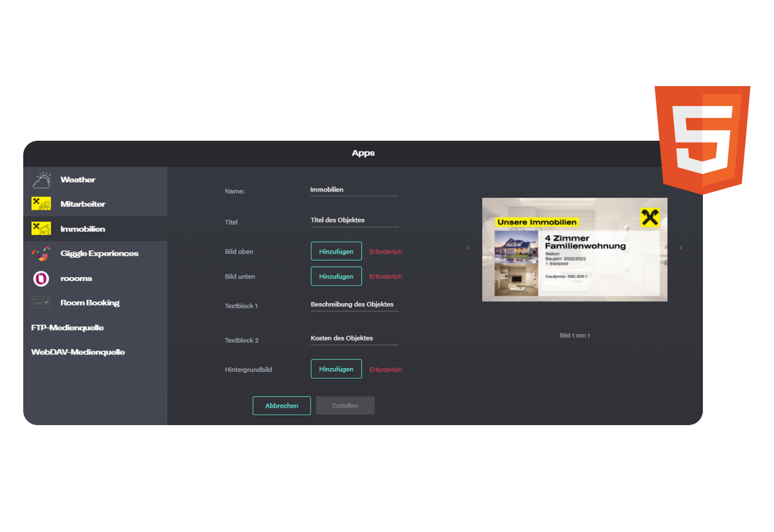Open the Giggle Experiences icon

pos(41,253)
